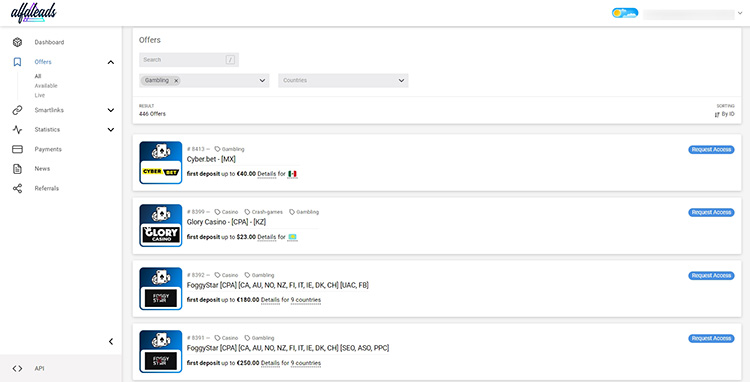Open Glory Casino - [CPA] - [KZ] title
Screen dimensions: 750x382
tap(226, 222)
